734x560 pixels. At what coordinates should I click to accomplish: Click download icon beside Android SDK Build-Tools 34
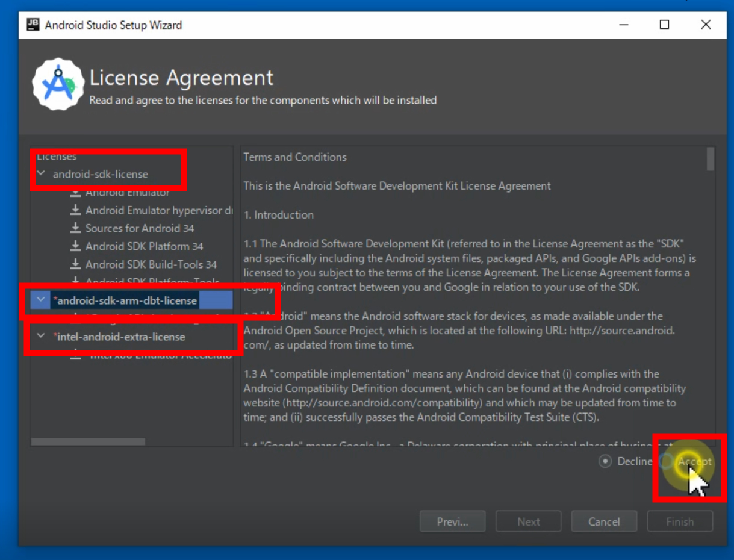[75, 264]
